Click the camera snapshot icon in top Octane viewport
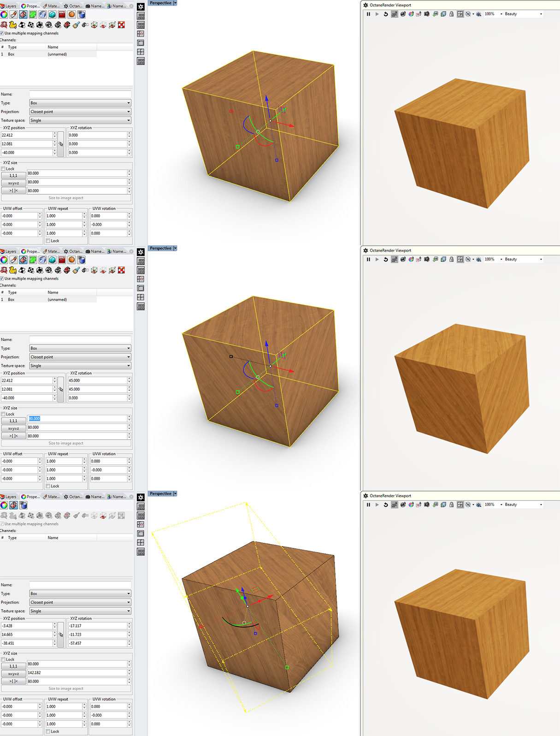 [x=427, y=14]
